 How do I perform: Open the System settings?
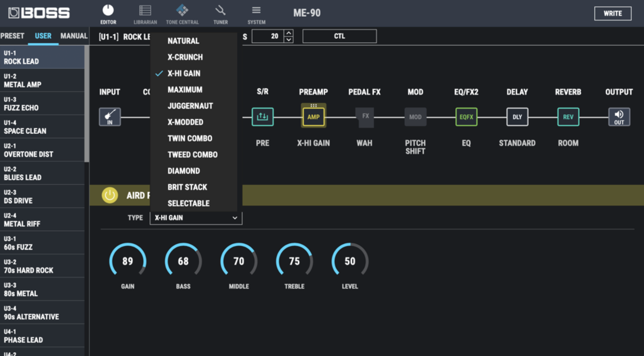point(256,13)
